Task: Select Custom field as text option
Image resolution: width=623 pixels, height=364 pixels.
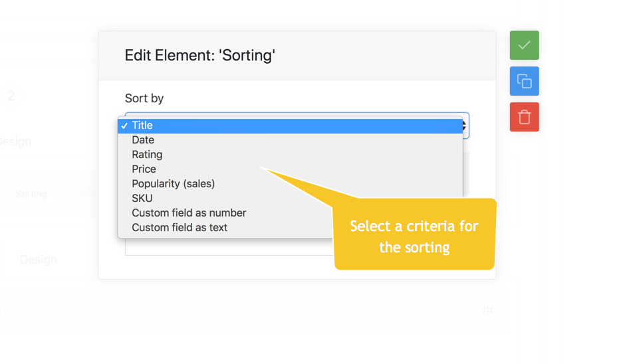Action: coord(180,228)
